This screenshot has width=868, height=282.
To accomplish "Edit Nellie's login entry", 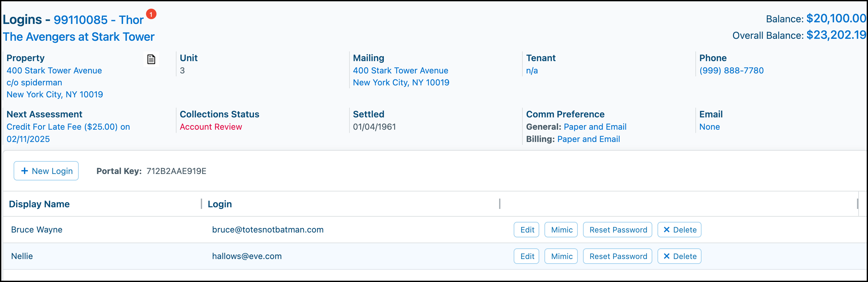I will (526, 256).
